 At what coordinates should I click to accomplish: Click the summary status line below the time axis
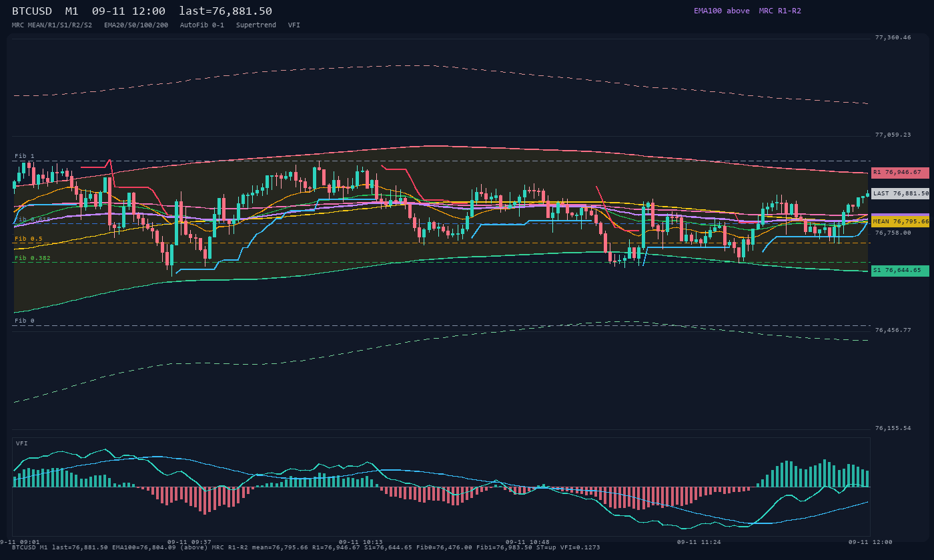tap(306, 547)
